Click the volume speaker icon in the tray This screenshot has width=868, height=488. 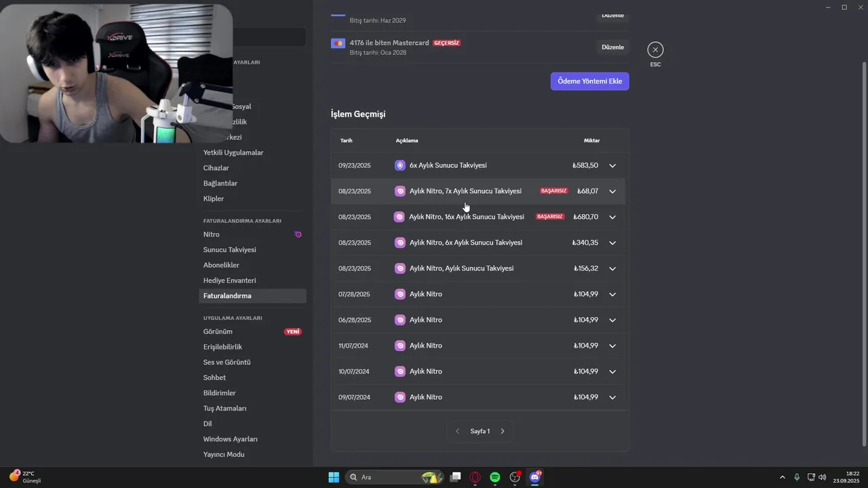coord(823,477)
